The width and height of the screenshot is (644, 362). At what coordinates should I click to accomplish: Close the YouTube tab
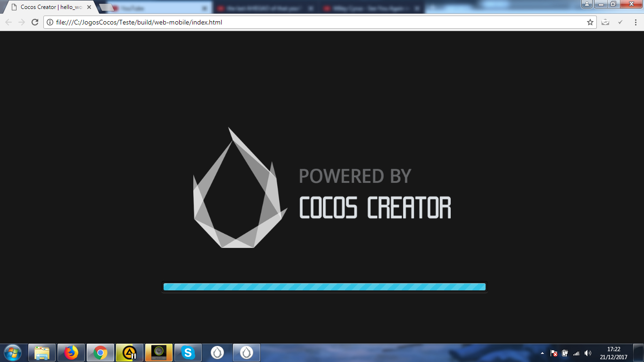click(204, 8)
